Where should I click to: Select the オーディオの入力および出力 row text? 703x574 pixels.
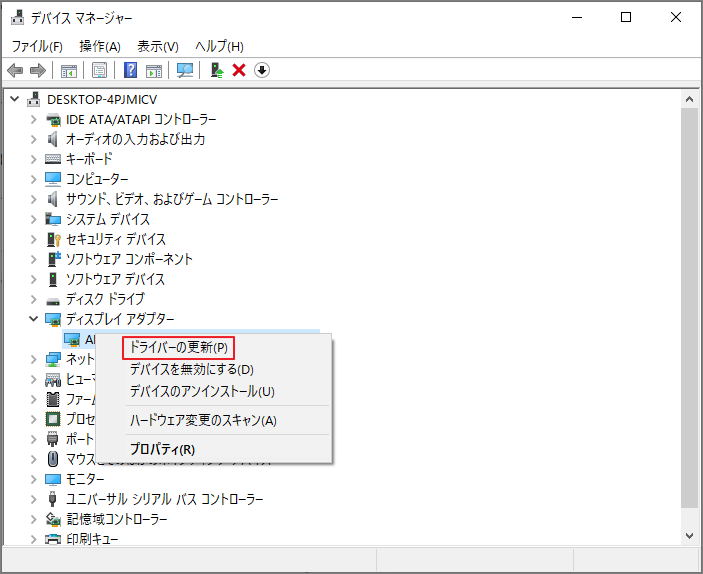(135, 139)
